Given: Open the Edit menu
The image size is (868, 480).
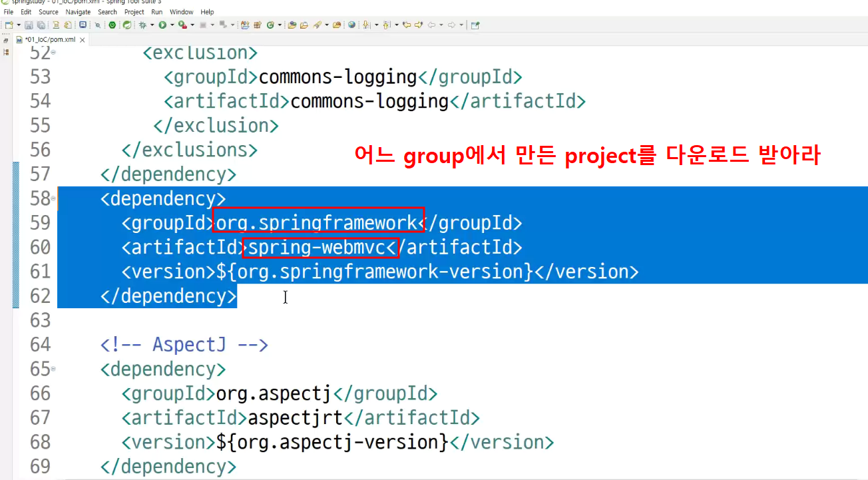Looking at the screenshot, I should coord(26,12).
